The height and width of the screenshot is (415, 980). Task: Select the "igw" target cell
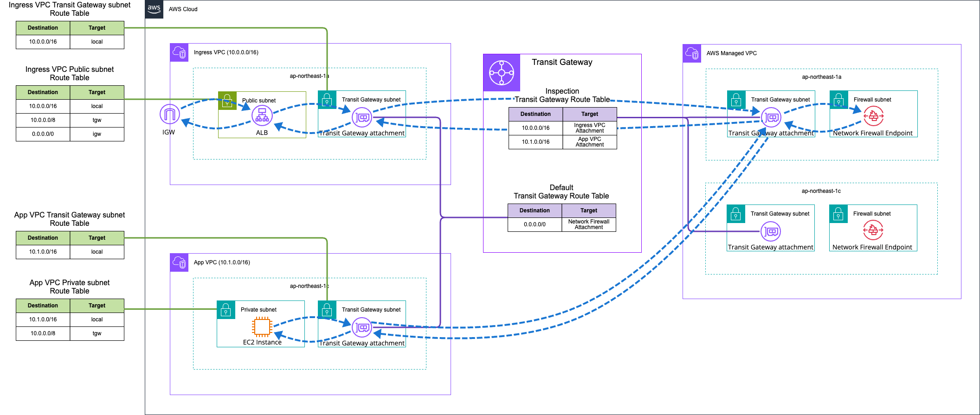coord(97,134)
